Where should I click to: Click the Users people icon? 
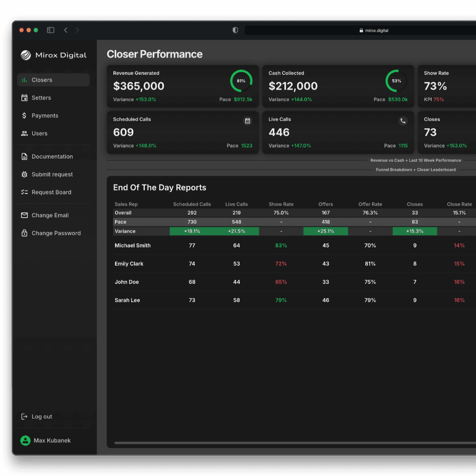24,133
